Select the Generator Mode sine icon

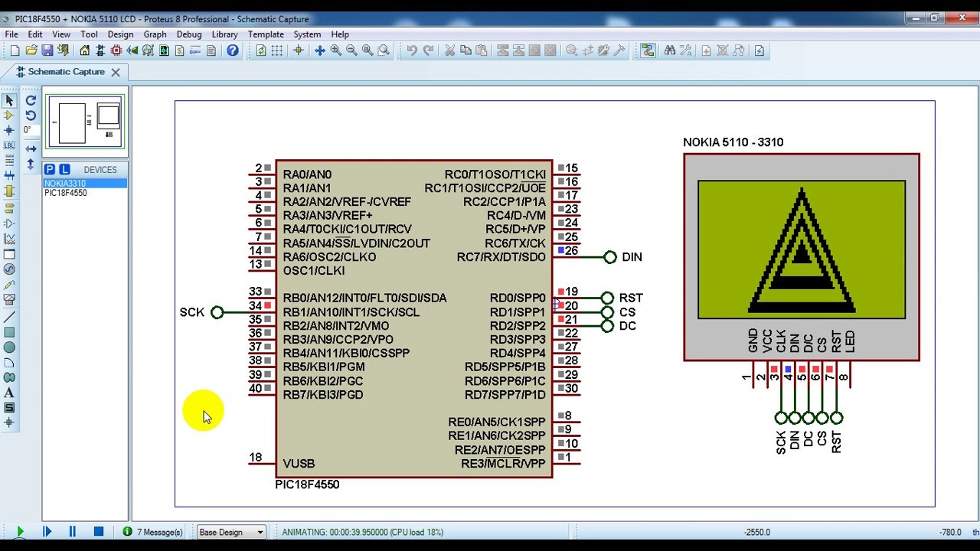9,269
